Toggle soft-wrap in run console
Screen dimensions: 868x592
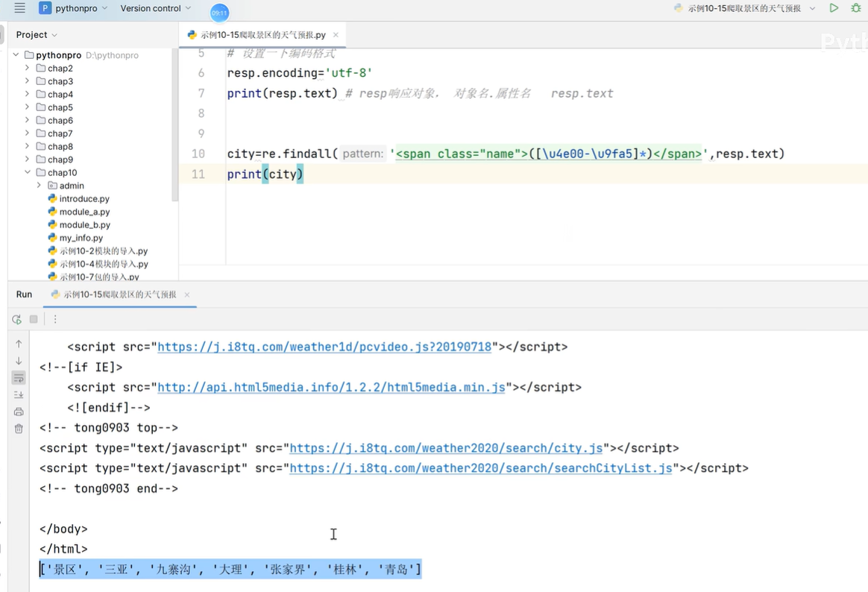coord(19,378)
